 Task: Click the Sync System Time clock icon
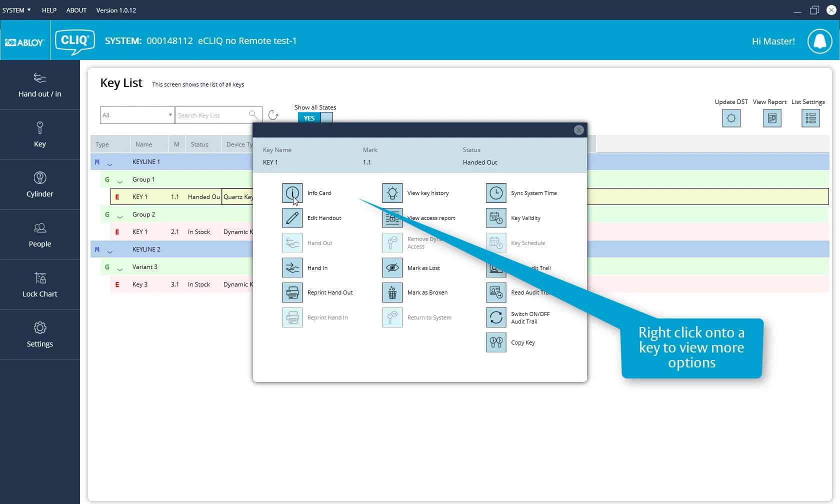pyautogui.click(x=496, y=193)
